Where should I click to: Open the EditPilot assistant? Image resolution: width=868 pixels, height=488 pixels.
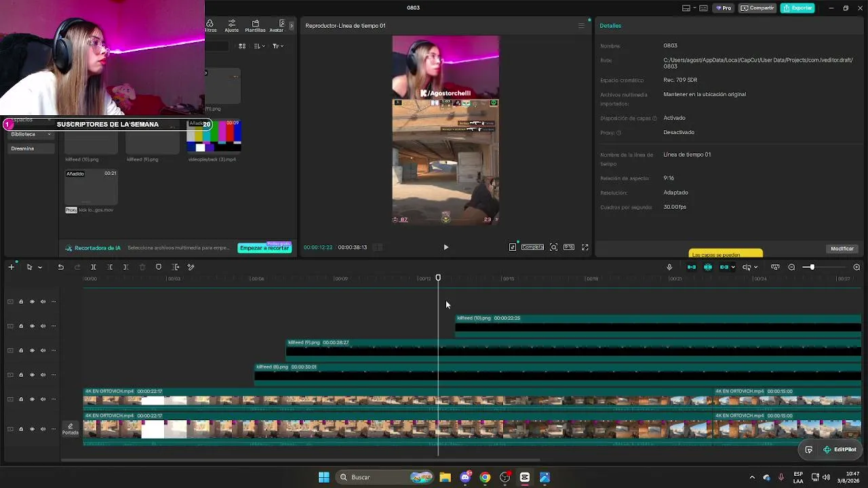click(x=840, y=449)
